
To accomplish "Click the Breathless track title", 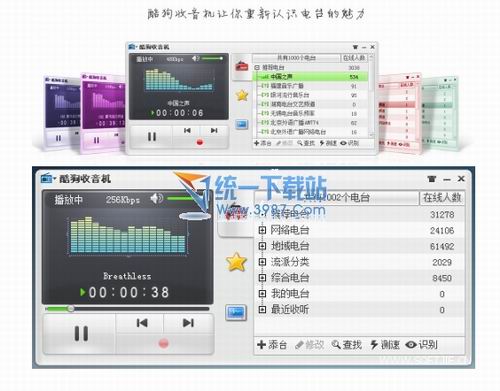I will pos(127,276).
